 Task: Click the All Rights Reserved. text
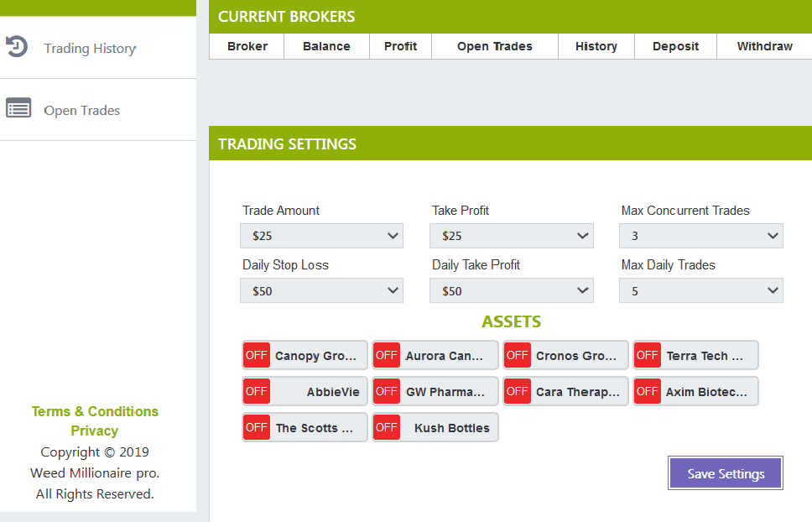(x=95, y=494)
